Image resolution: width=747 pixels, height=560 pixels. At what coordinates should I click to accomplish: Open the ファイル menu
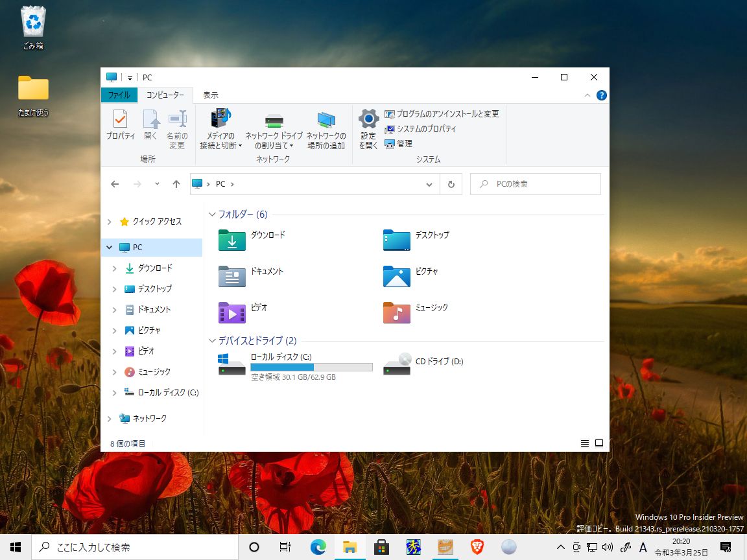119,95
